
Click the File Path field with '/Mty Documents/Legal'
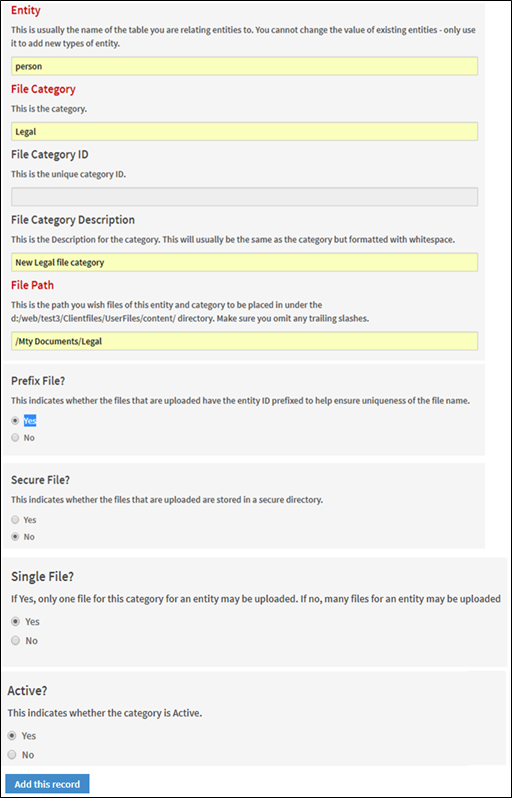tap(244, 341)
